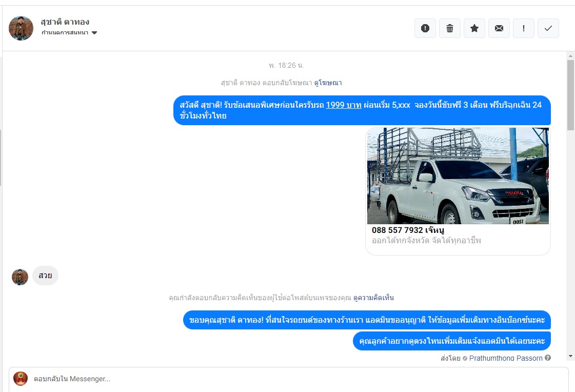This screenshot has width=575, height=392.
Task: Open the 1999 บาท underlined link
Action: point(344,105)
